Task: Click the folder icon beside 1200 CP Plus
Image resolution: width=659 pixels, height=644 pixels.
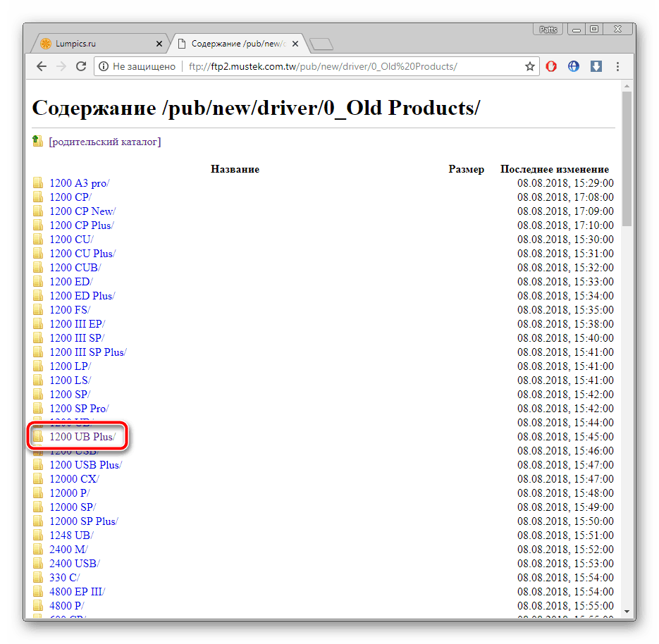Action: (x=38, y=225)
